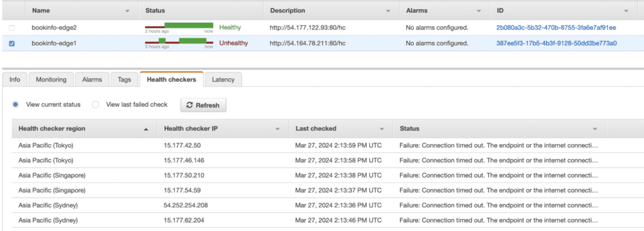The width and height of the screenshot is (644, 231).
Task: Click timestamp Mar 27, 2024 2:13:38 PM UTC
Action: tap(338, 175)
